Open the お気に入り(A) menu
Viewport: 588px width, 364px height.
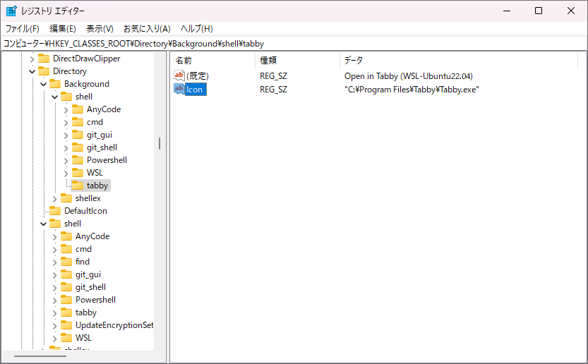(147, 29)
